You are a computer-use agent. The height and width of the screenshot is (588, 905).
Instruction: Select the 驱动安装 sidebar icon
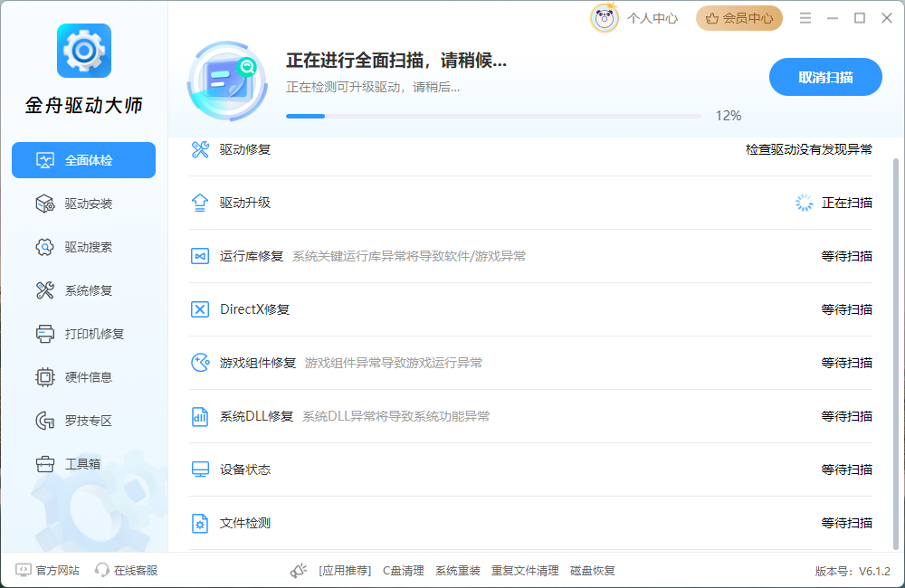click(x=45, y=204)
